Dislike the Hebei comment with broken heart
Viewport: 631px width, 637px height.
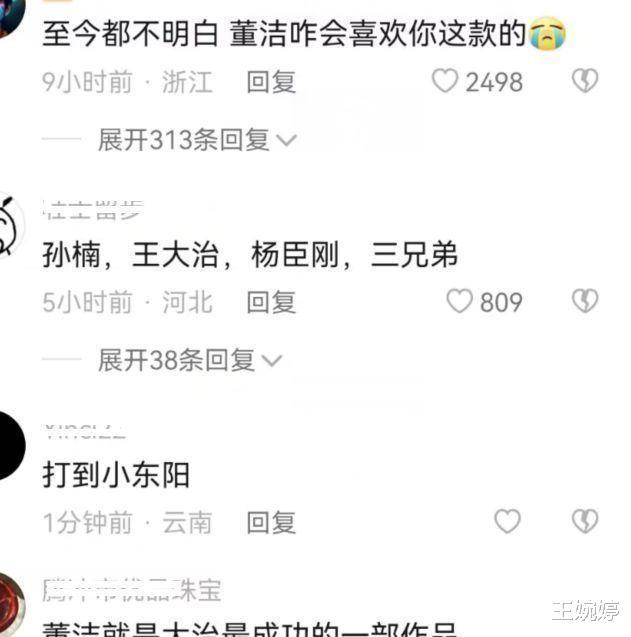pyautogui.click(x=585, y=301)
